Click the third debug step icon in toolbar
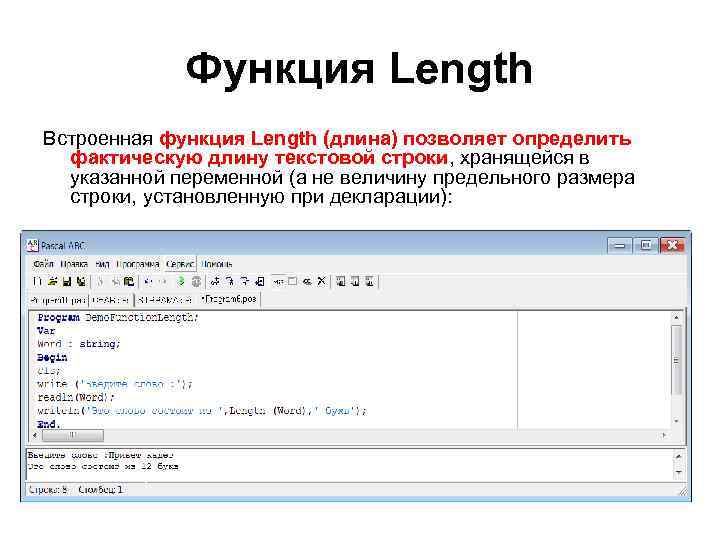This screenshot has width=720, height=540. [245, 281]
